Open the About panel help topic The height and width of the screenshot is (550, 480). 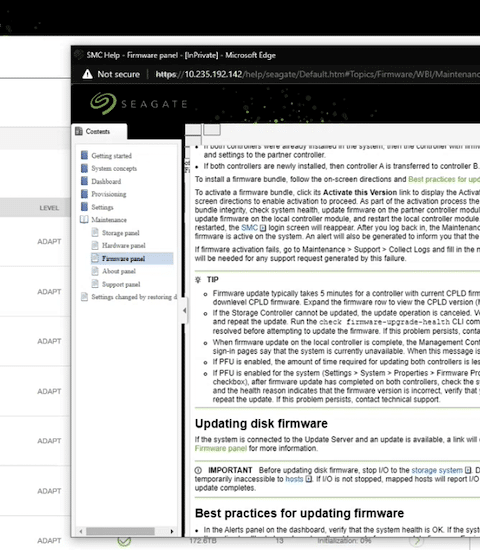[x=119, y=271]
